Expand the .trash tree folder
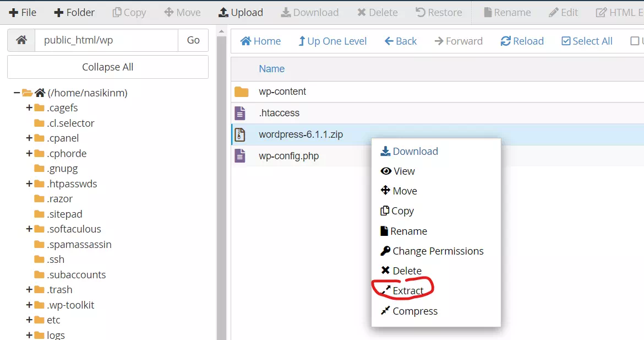The height and width of the screenshot is (340, 644). 29,290
